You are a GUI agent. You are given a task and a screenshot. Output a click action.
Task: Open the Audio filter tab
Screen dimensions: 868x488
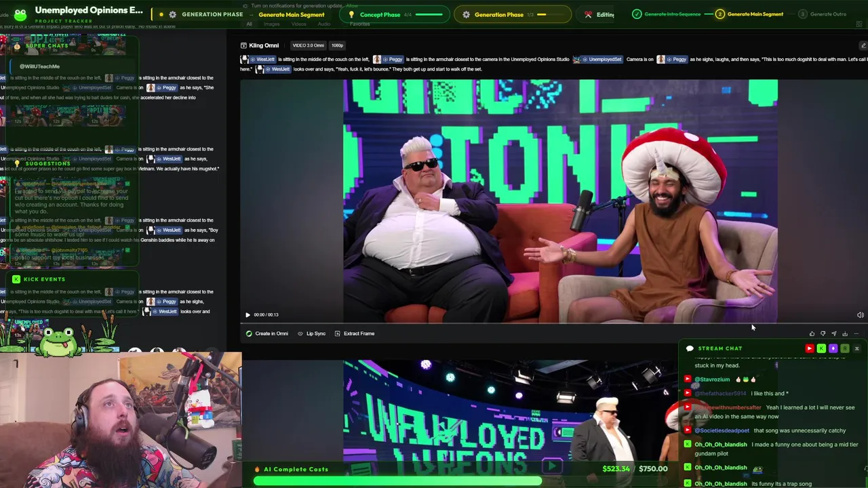pyautogui.click(x=324, y=24)
